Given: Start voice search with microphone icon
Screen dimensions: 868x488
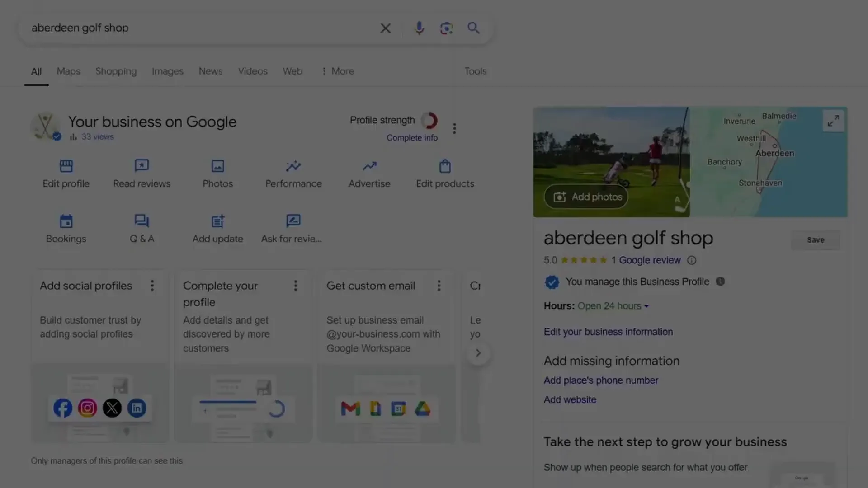Looking at the screenshot, I should coord(419,28).
